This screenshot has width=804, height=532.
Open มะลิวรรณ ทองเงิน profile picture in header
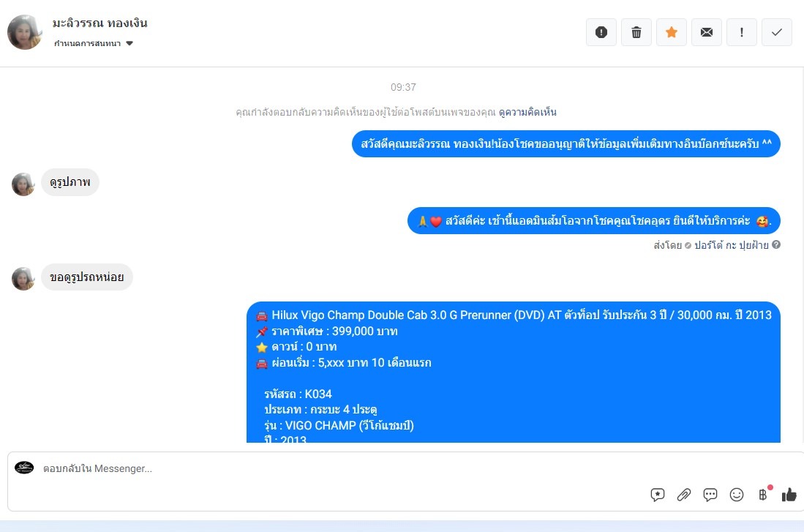coord(25,32)
